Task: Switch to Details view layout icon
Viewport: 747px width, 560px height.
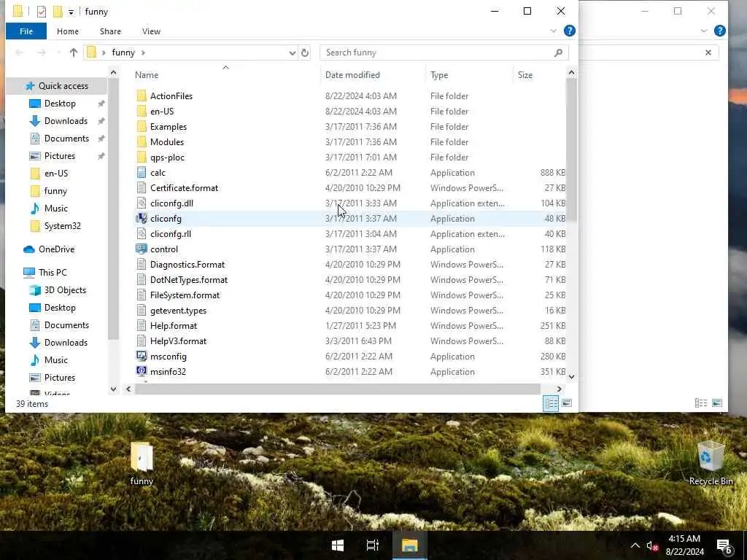Action: tap(551, 403)
